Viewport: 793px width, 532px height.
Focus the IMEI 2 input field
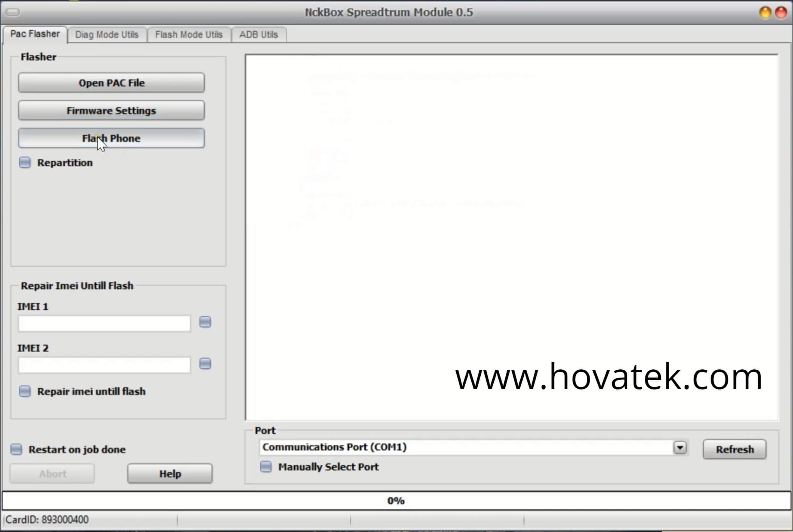[x=104, y=365]
